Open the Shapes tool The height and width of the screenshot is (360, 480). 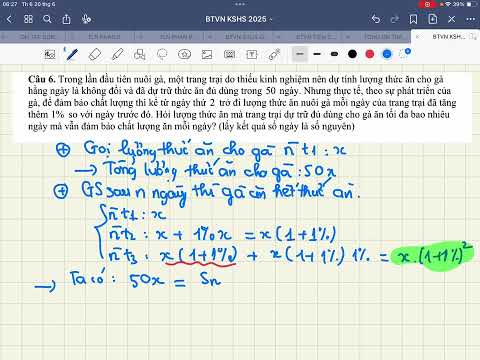pyautogui.click(x=139, y=54)
